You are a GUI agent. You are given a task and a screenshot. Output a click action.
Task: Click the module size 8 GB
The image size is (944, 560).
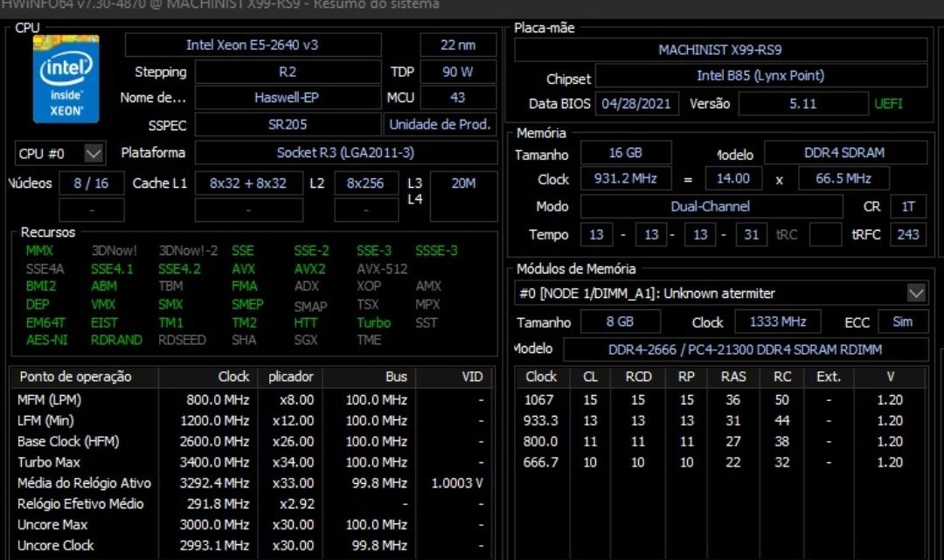tap(620, 321)
